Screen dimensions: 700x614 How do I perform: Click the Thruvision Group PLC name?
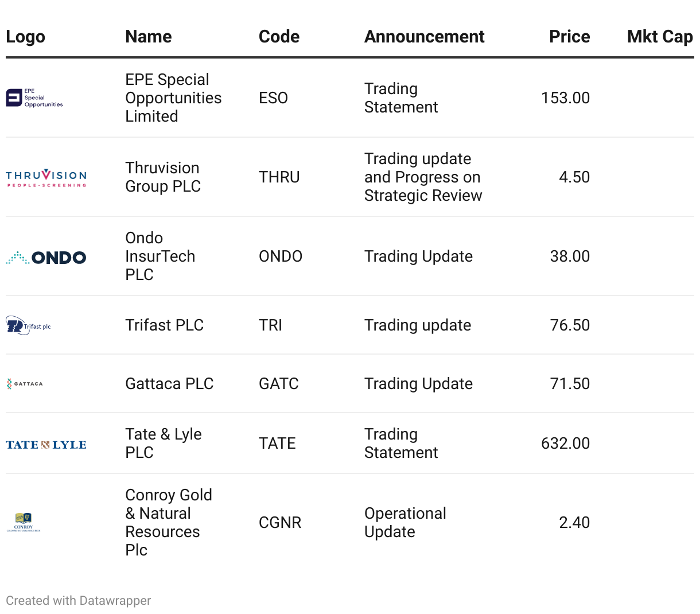point(163,177)
